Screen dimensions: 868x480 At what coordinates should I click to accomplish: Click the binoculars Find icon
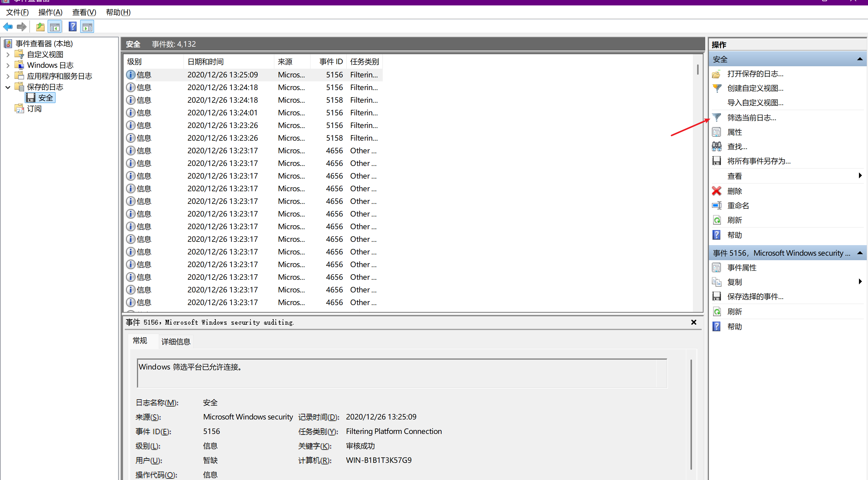[717, 146]
